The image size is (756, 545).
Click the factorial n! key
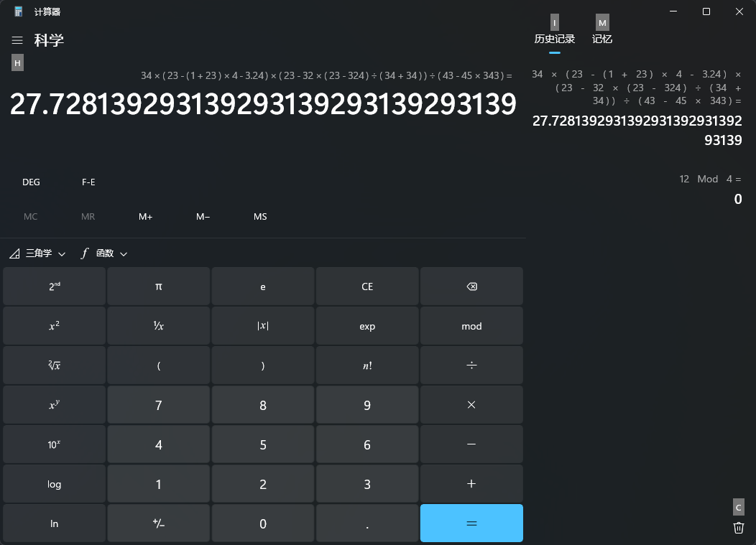[x=367, y=365]
